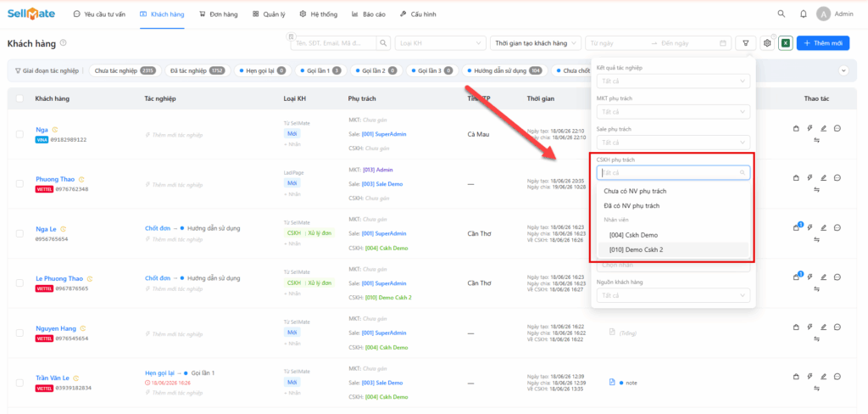Choose Chưa có NV phụ trách option
The width and height of the screenshot is (868, 414).
tap(673, 191)
